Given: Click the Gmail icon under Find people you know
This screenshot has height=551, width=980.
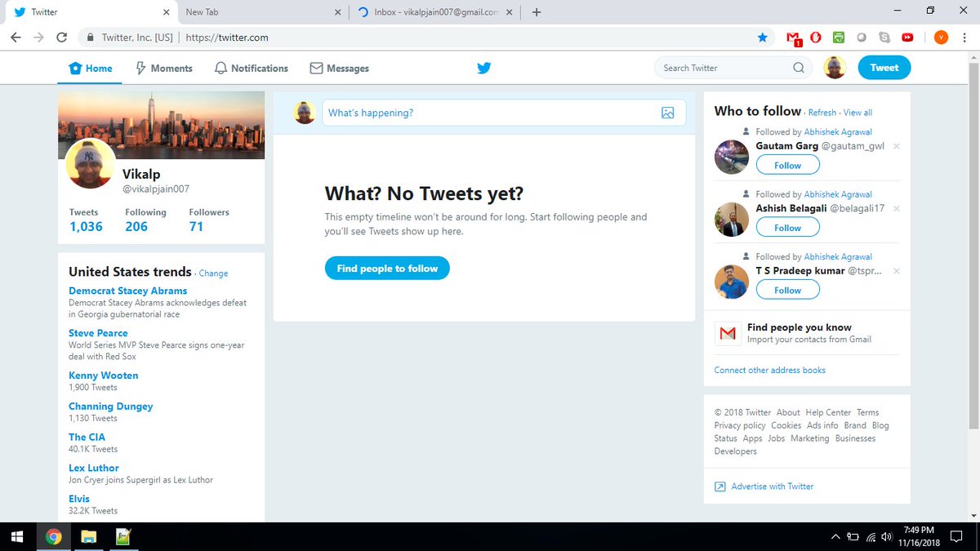Looking at the screenshot, I should click(x=727, y=333).
